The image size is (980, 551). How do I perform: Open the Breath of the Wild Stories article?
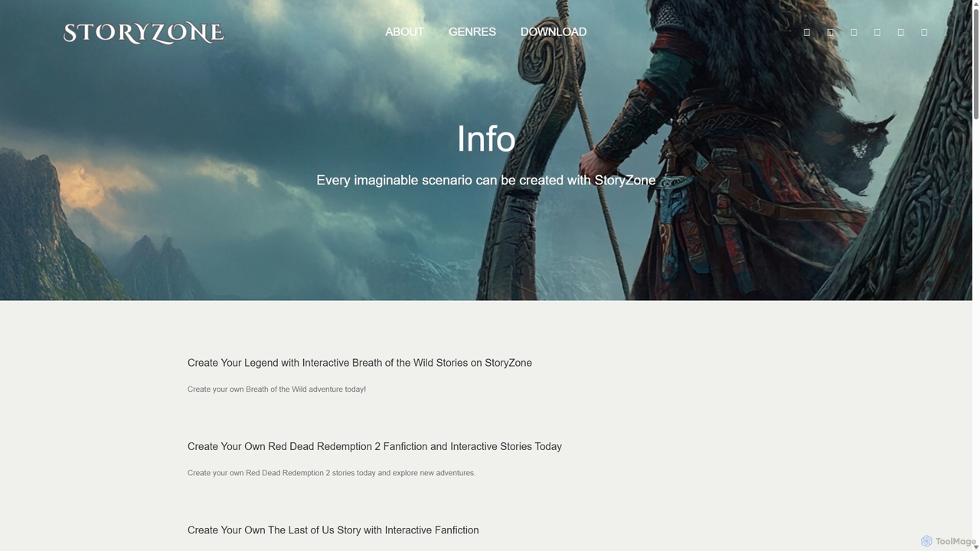360,363
